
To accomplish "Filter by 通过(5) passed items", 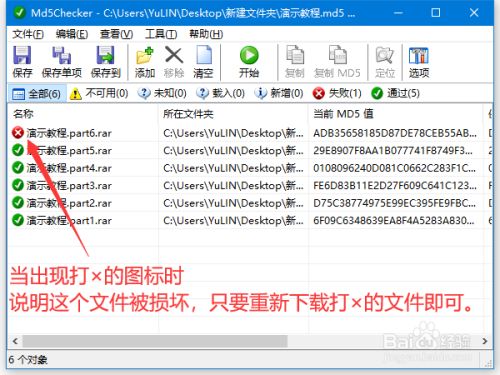I will [395, 93].
